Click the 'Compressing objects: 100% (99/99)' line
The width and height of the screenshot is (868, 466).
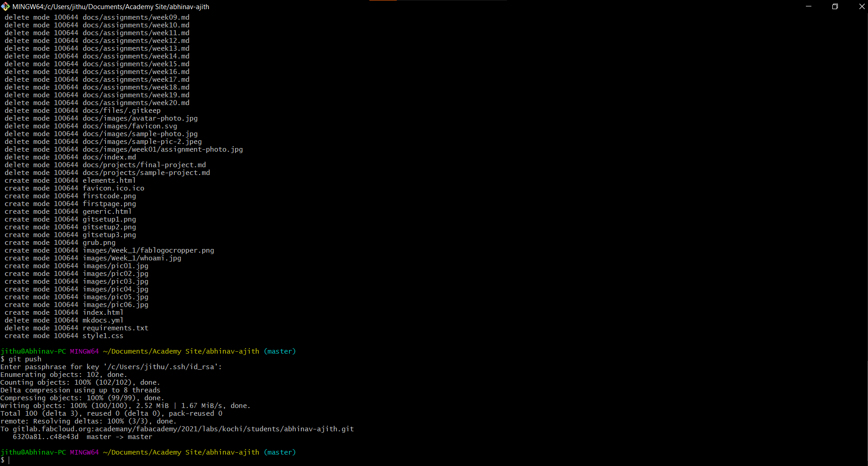82,398
